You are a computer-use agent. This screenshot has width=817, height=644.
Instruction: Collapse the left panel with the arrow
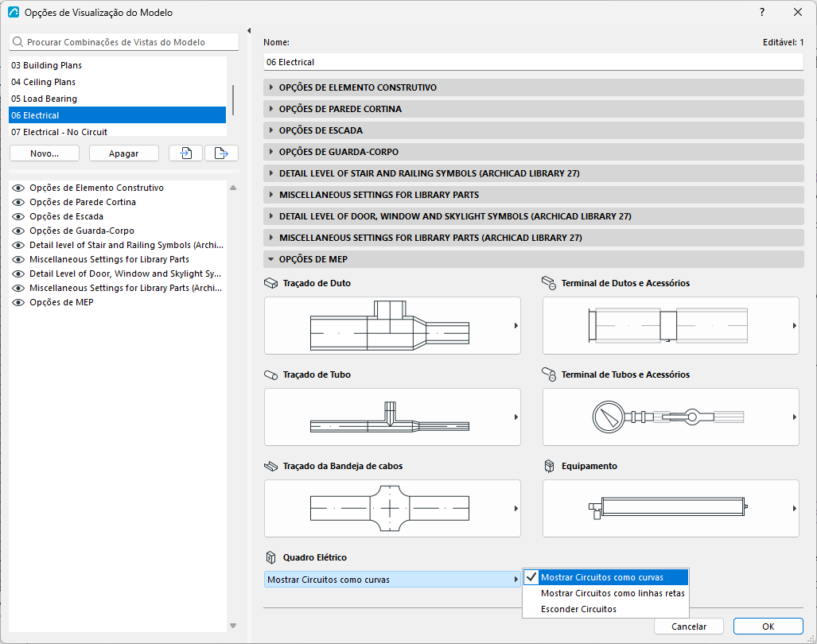point(249,31)
